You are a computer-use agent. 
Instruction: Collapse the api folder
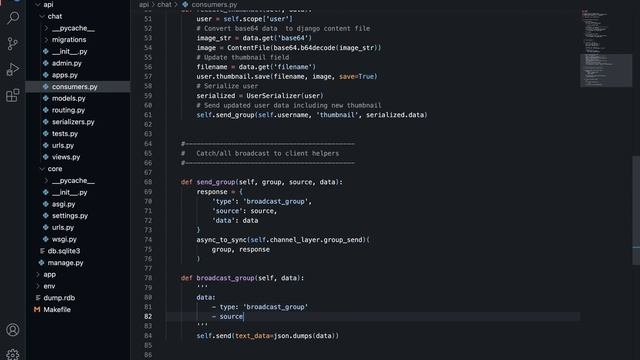[38, 4]
